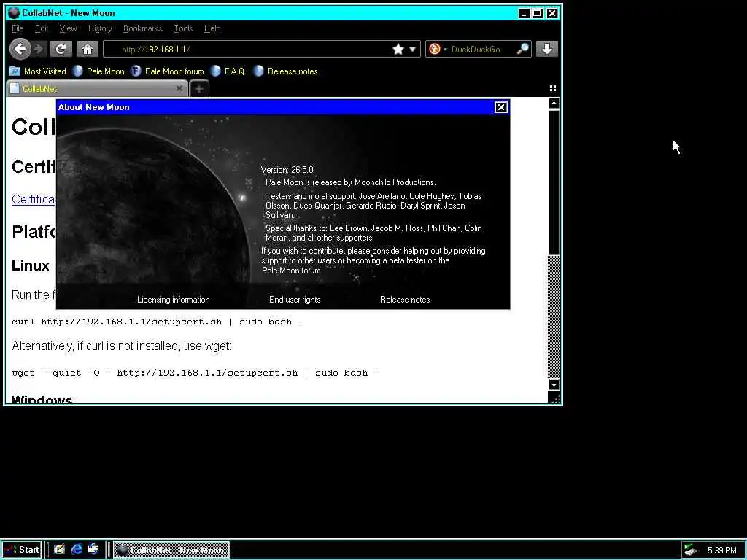Image resolution: width=747 pixels, height=560 pixels.
Task: Reload the current page
Action: point(61,49)
